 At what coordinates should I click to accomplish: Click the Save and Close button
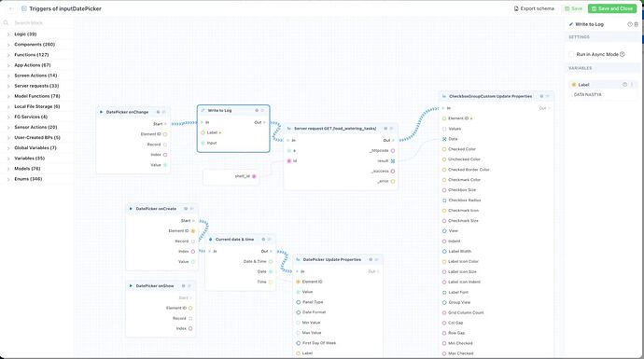point(612,8)
